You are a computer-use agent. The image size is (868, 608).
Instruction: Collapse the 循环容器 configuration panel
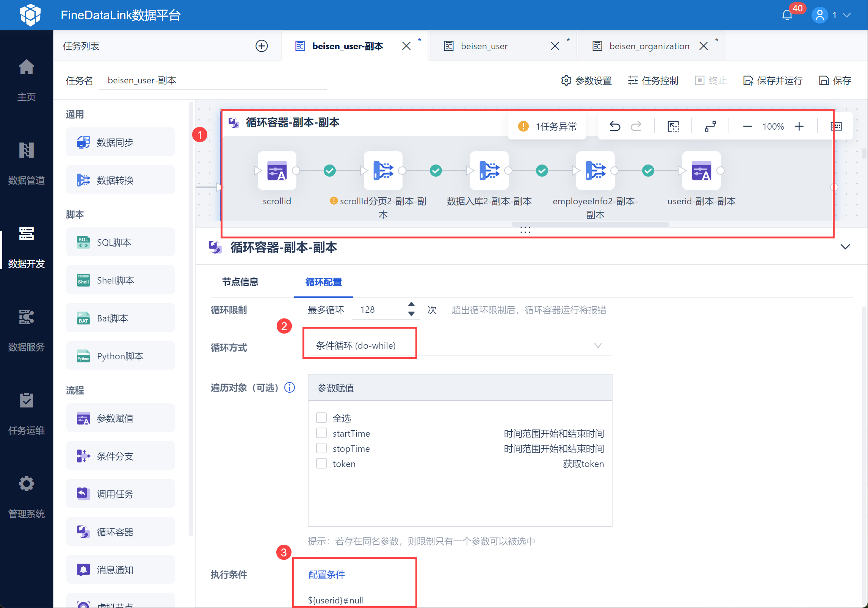click(x=845, y=247)
